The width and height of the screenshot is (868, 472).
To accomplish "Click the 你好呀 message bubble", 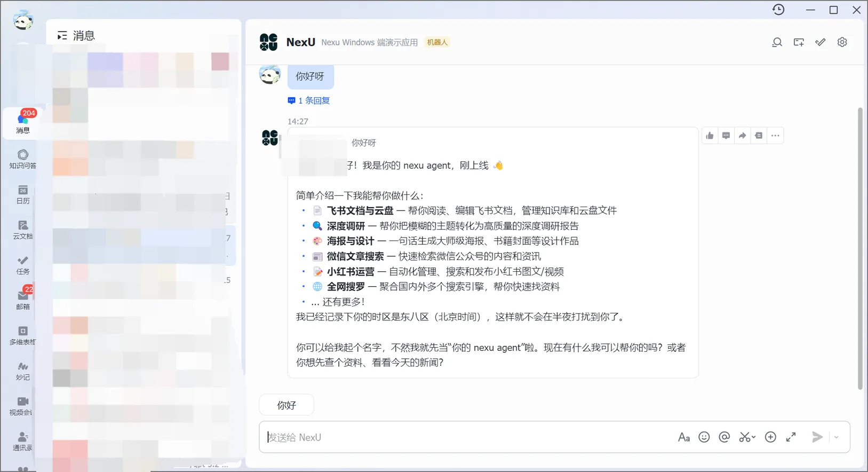I will 310,76.
